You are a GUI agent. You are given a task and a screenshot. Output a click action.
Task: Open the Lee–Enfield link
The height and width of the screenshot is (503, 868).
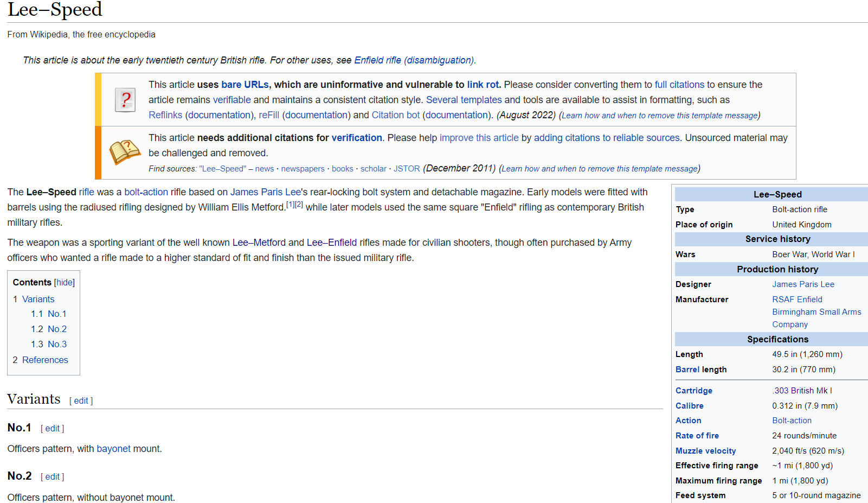332,243
